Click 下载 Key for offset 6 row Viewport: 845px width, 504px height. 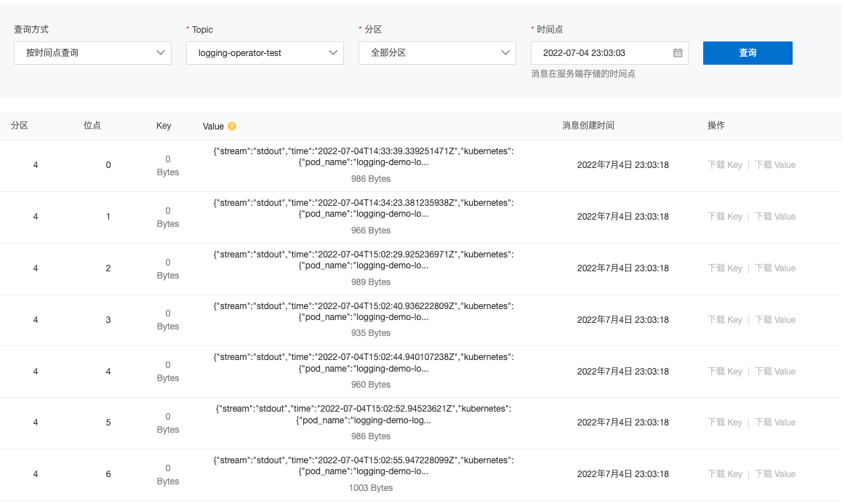click(724, 474)
